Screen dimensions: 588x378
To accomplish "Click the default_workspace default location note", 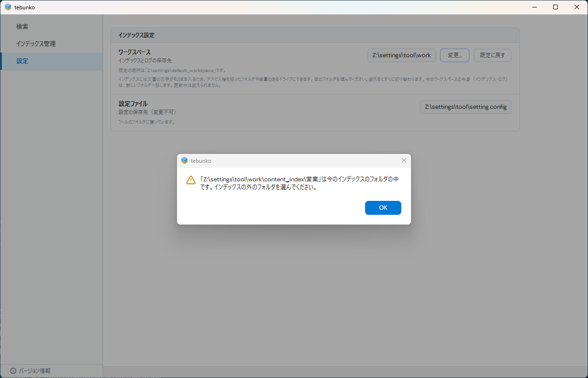I will pyautogui.click(x=172, y=71).
